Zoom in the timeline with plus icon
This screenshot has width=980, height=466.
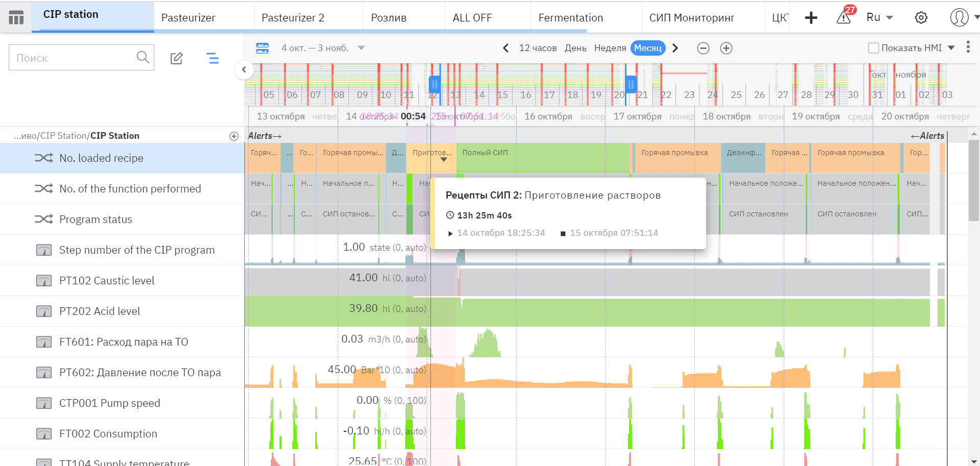[x=726, y=48]
